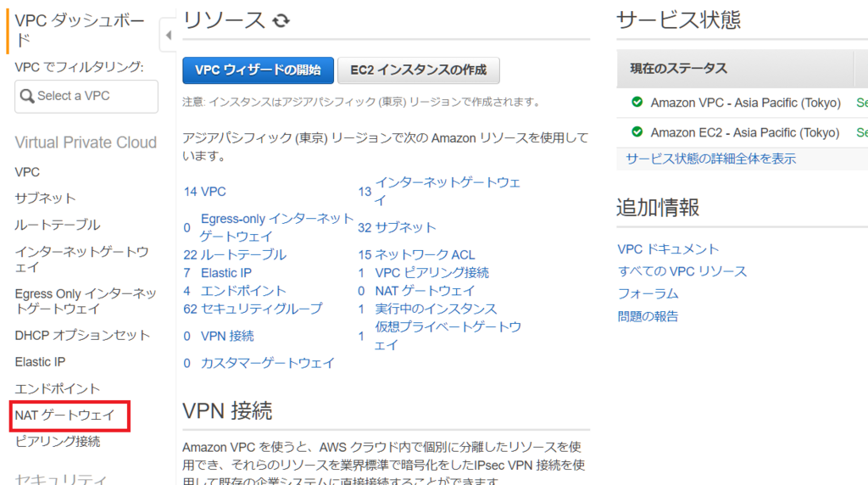Open DHCP オプションセット in the sidebar
This screenshot has height=485, width=868.
82,335
